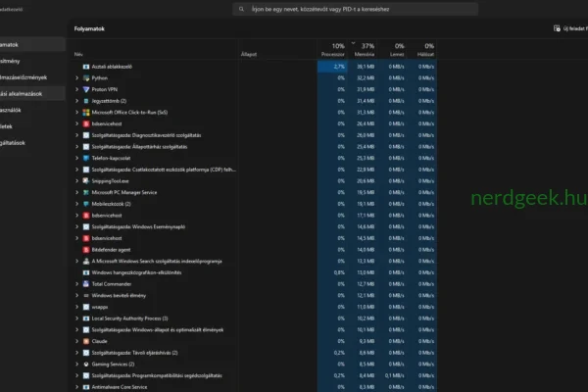Click the Diagnosztikavezérlő szolgáltatás gear icon
The image size is (588, 392).
86,135
